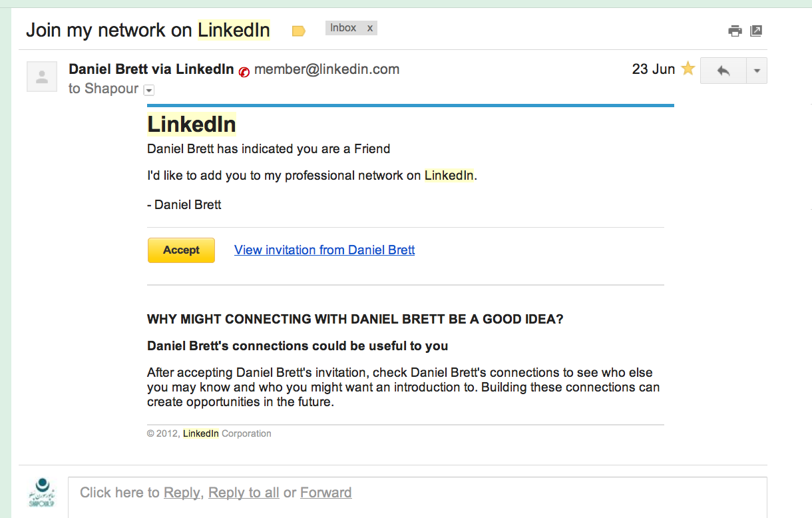Click red icon beside sender name
Image resolution: width=812 pixels, height=518 pixels.
pyautogui.click(x=244, y=72)
